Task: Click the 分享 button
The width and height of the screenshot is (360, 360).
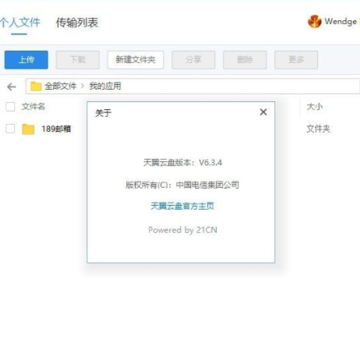Action: pyautogui.click(x=193, y=60)
